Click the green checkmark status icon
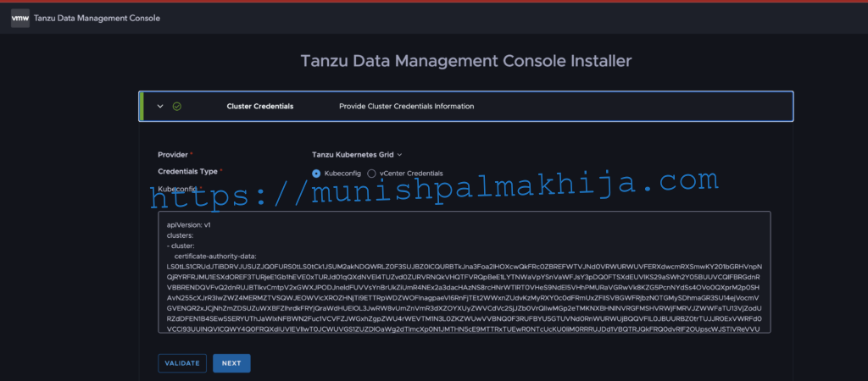 point(177,106)
